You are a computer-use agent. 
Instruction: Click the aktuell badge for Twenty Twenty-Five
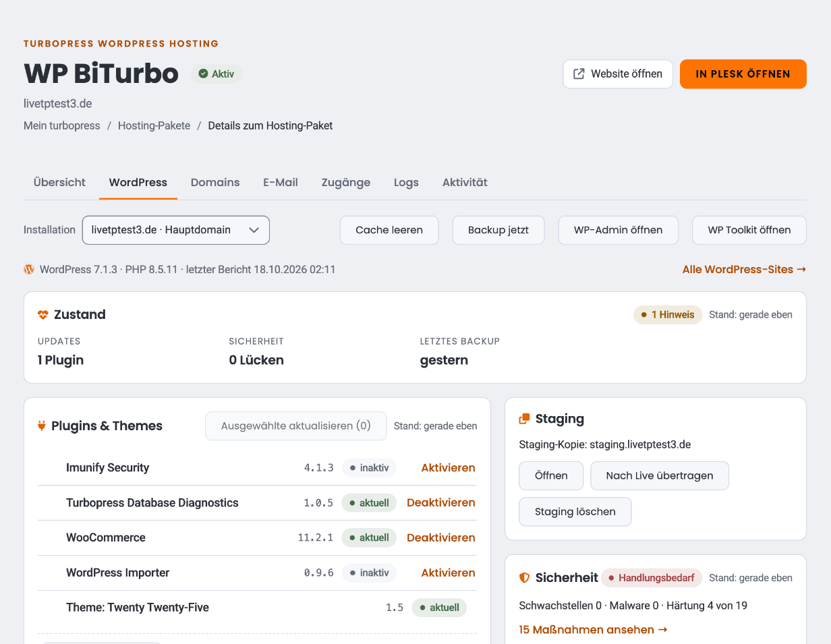point(439,608)
